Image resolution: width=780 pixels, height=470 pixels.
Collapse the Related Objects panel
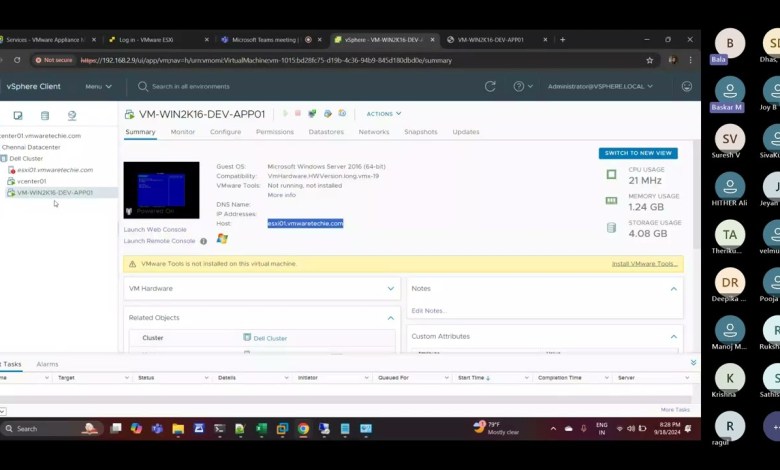pos(390,318)
